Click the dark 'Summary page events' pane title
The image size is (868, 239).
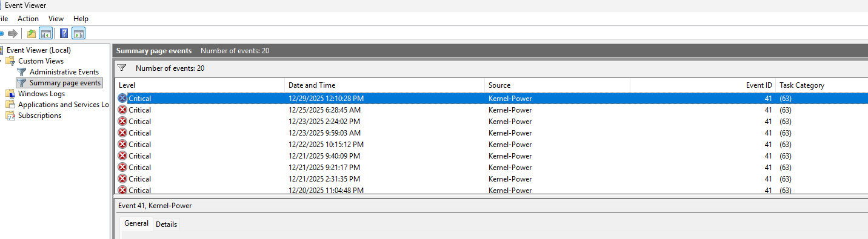154,51
